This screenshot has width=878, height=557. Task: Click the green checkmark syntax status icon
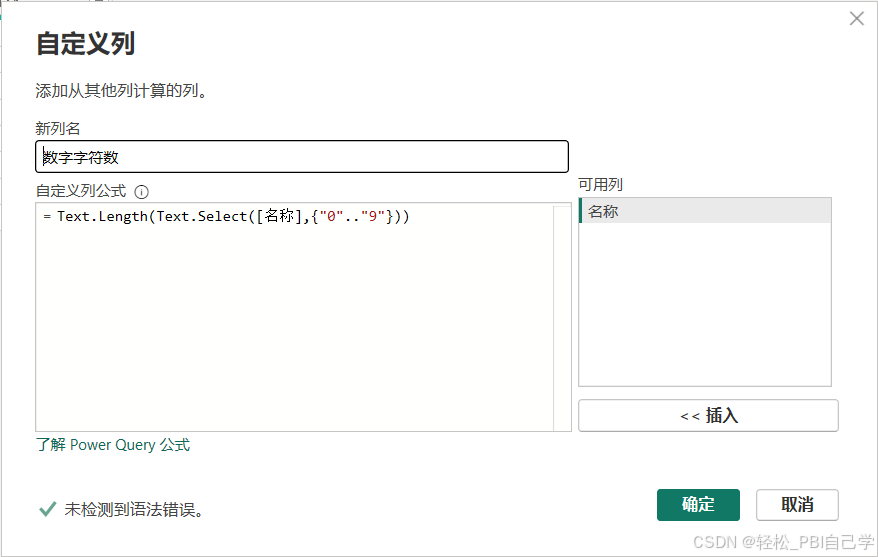click(x=48, y=509)
